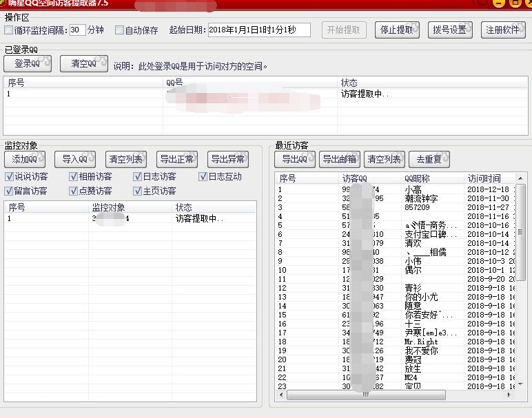Enable the 自动保存 checkbox
The image size is (532, 418).
click(x=119, y=30)
